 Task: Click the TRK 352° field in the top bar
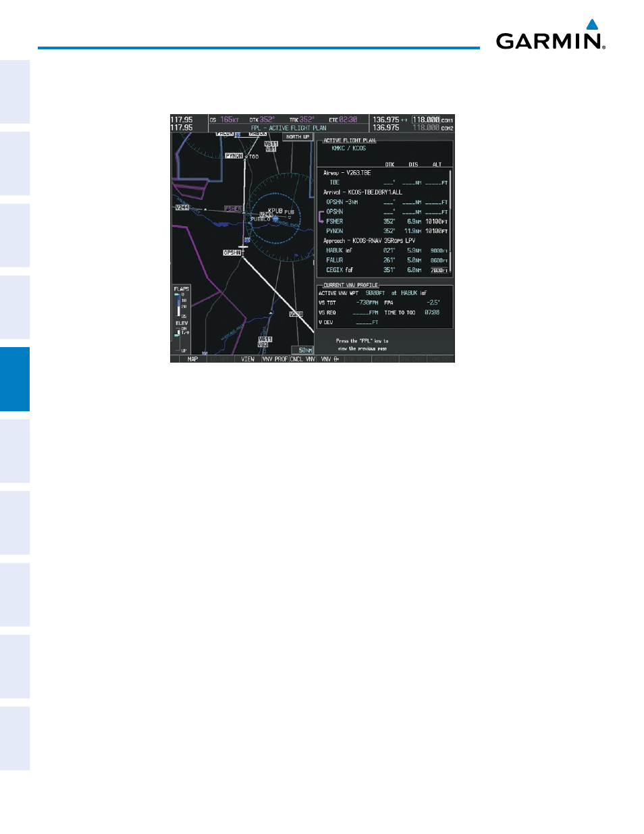click(302, 120)
